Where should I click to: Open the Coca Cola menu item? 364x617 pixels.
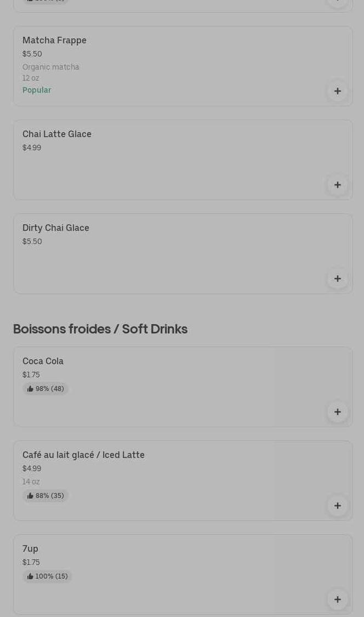click(x=43, y=361)
